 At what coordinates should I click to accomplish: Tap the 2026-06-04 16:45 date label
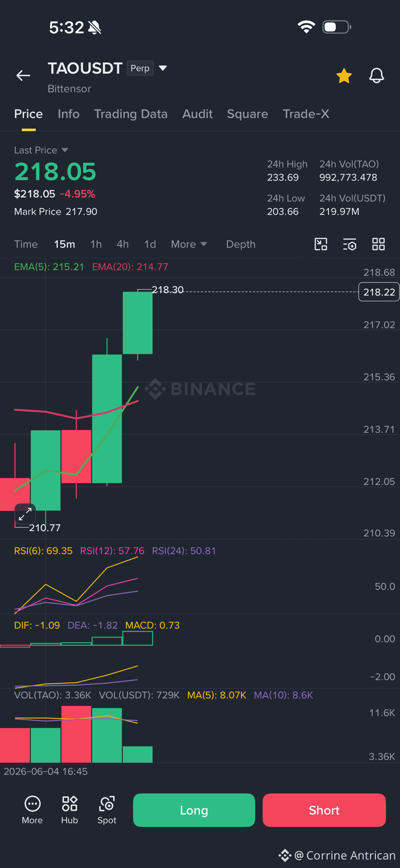46,771
